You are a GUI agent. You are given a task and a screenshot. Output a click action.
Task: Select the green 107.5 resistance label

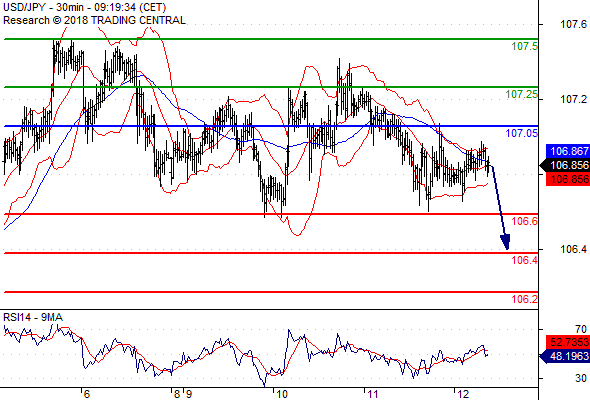pos(525,46)
